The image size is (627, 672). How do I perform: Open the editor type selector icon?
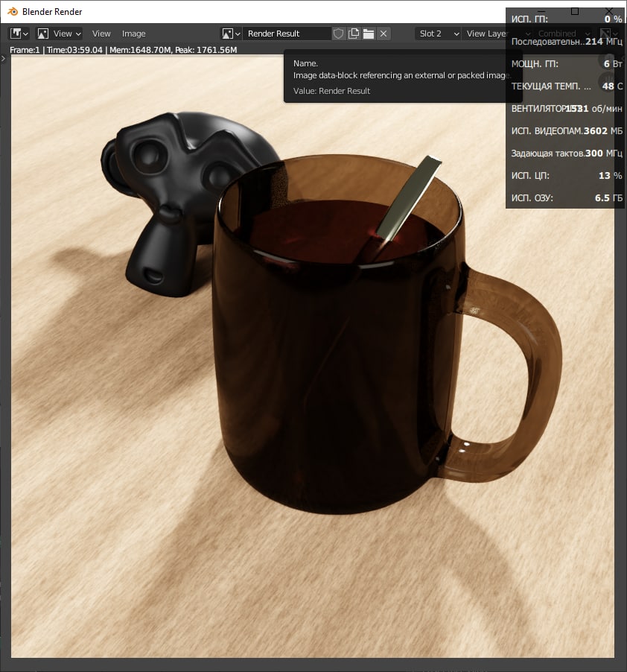click(x=19, y=34)
